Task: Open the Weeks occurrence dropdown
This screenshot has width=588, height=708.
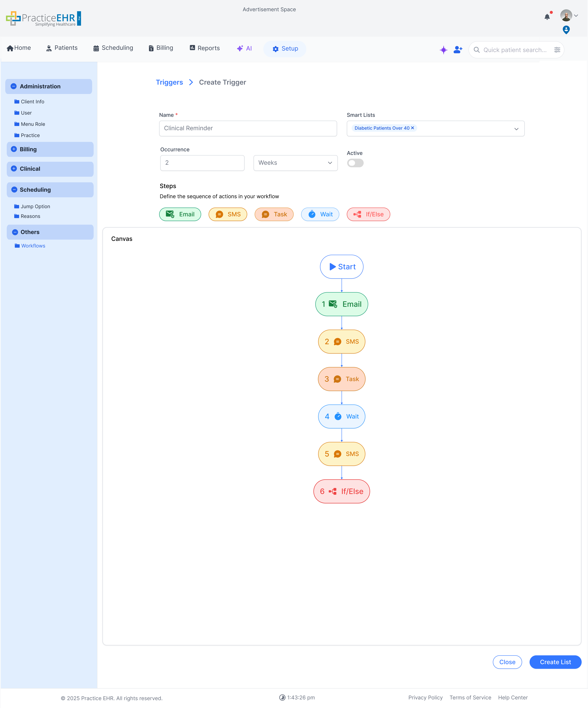Action: (295, 163)
